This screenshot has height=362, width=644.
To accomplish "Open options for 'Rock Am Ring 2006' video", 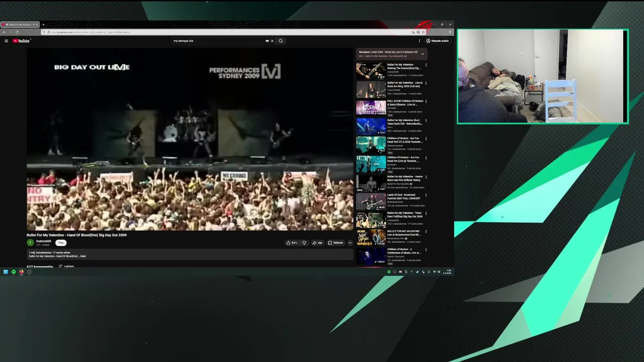I will pos(426,83).
